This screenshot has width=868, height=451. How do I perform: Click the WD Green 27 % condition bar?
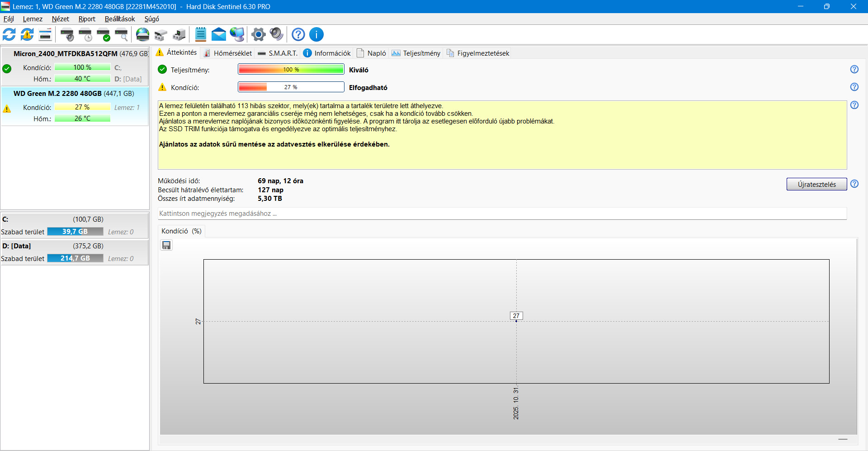pyautogui.click(x=82, y=107)
